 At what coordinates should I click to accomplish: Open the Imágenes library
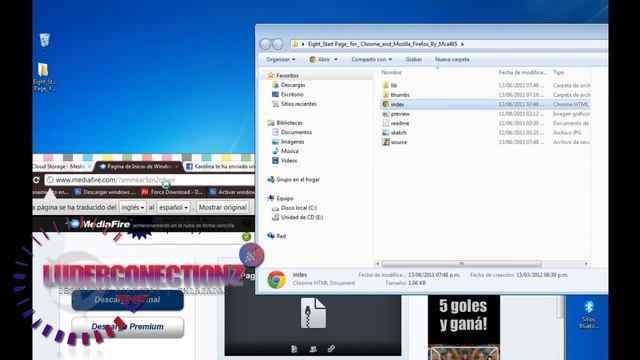(x=292, y=142)
